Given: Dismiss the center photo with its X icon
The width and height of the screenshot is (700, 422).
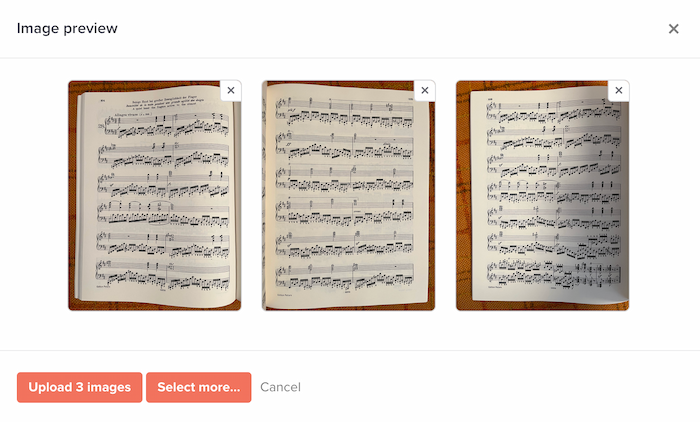Looking at the screenshot, I should click(x=425, y=91).
